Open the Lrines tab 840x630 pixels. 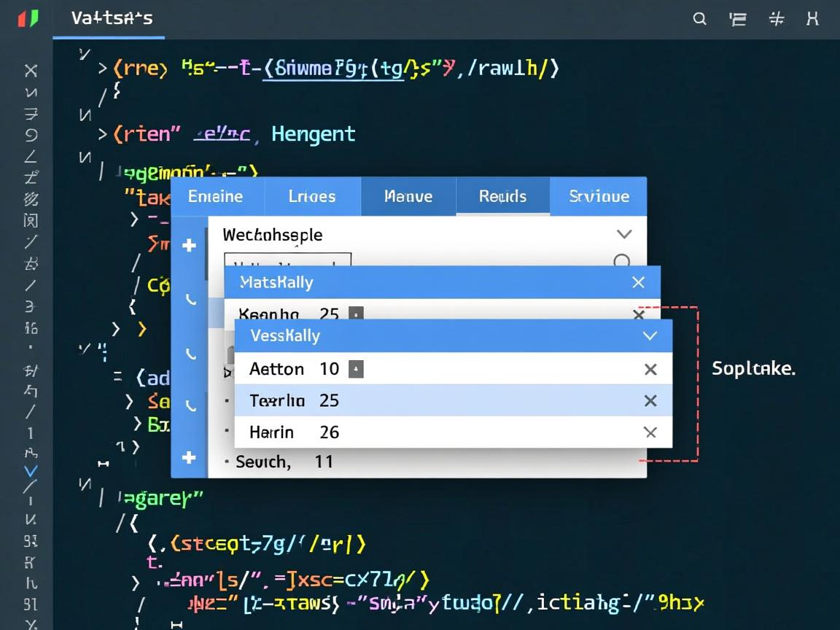click(x=312, y=197)
